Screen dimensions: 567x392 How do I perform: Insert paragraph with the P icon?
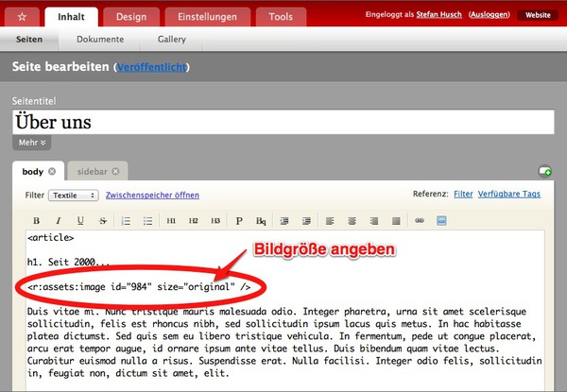239,220
